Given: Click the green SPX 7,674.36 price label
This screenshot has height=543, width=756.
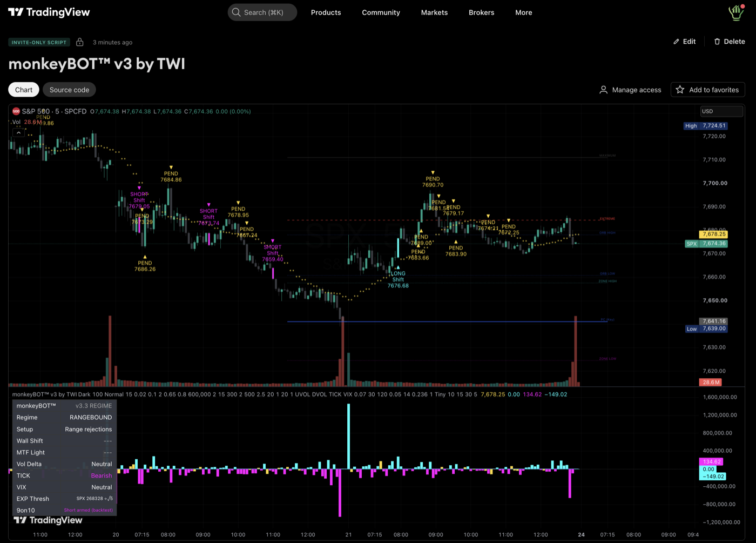Looking at the screenshot, I should tap(706, 244).
